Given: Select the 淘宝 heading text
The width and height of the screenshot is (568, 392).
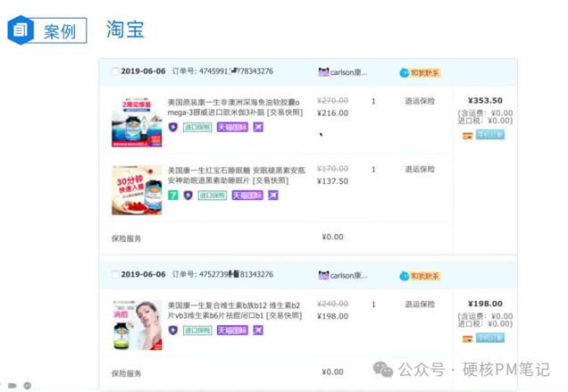Looking at the screenshot, I should [x=125, y=29].
